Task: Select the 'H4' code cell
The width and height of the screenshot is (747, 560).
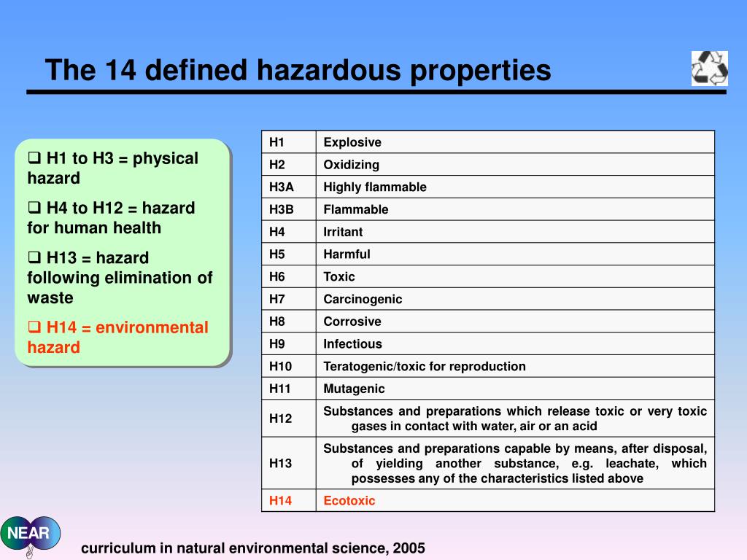Action: (289, 231)
